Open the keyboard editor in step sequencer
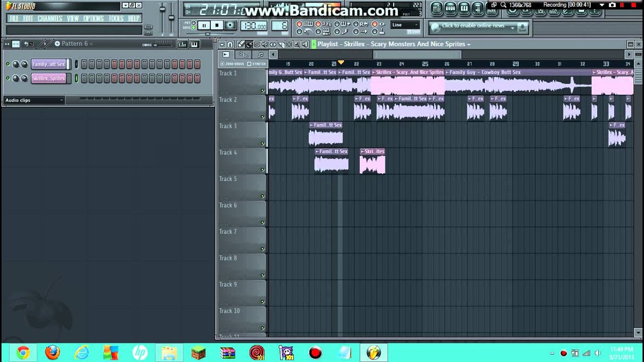The image size is (644, 362). tap(194, 44)
